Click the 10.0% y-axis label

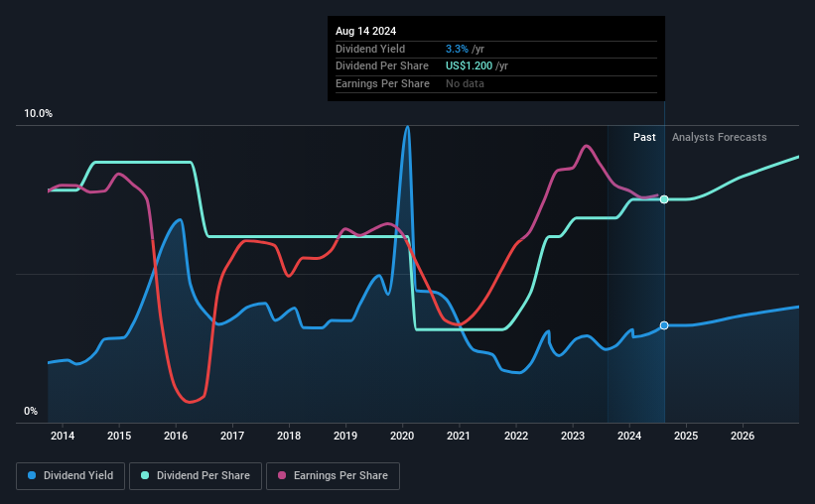[39, 114]
